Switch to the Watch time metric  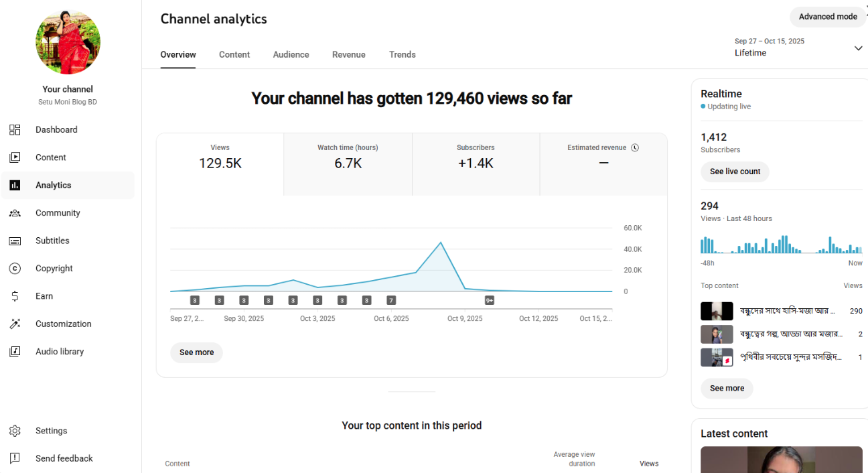point(348,163)
